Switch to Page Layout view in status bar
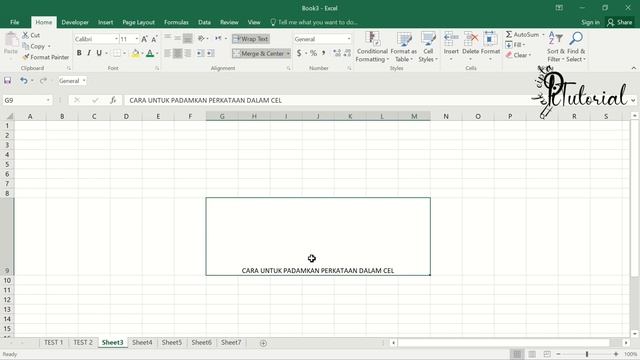This screenshot has width=640, height=360. 532,354
